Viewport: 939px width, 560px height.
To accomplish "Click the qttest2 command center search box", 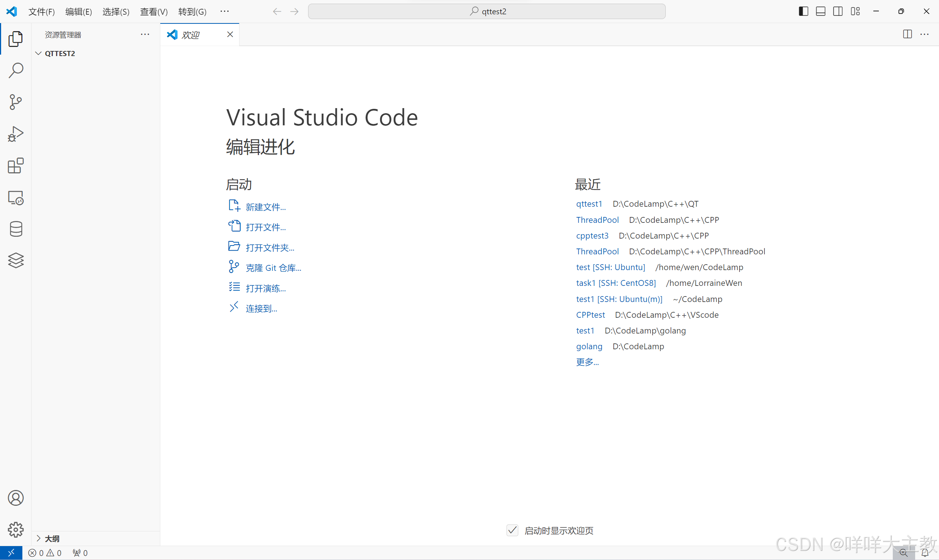I will pos(487,11).
